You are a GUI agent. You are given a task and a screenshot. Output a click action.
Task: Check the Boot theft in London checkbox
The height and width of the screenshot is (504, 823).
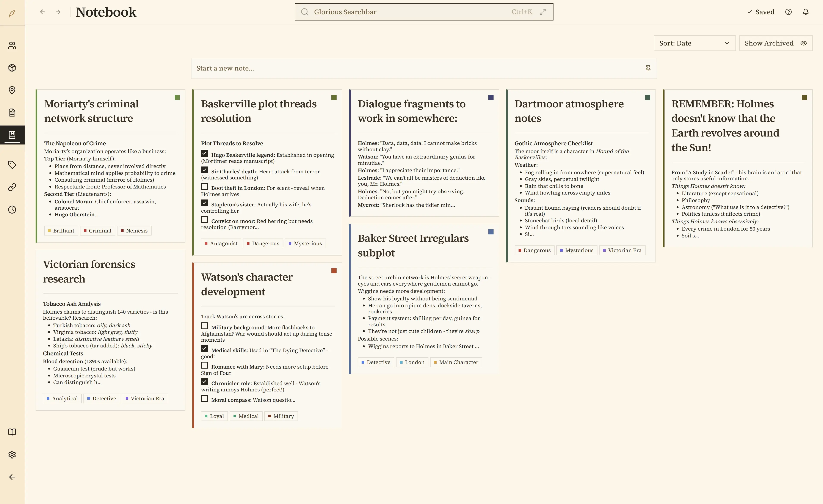point(204,186)
